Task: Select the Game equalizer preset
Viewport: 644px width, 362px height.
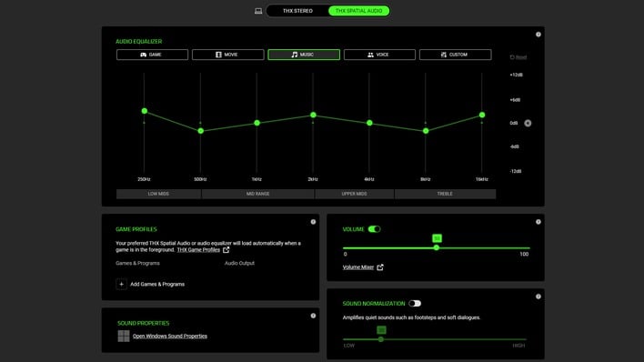Action: 152,55
